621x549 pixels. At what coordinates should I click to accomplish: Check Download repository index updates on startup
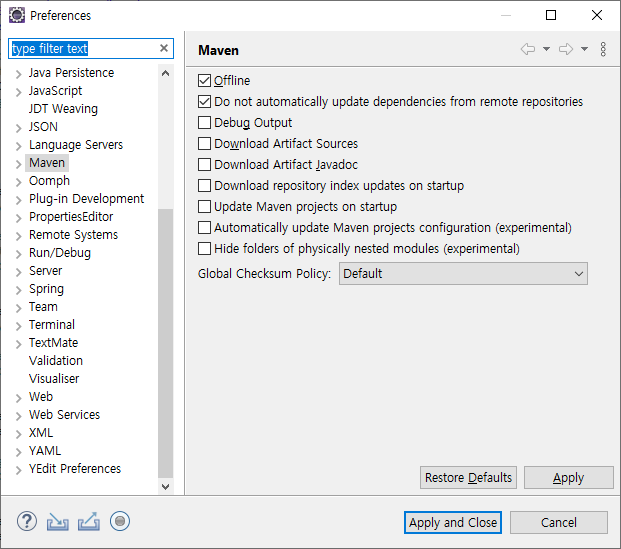[204, 185]
